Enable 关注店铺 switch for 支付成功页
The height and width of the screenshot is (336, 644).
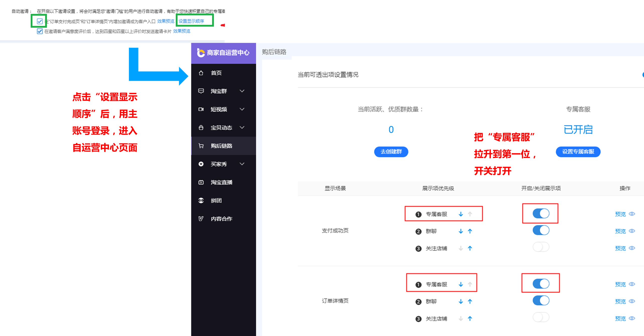point(541,247)
